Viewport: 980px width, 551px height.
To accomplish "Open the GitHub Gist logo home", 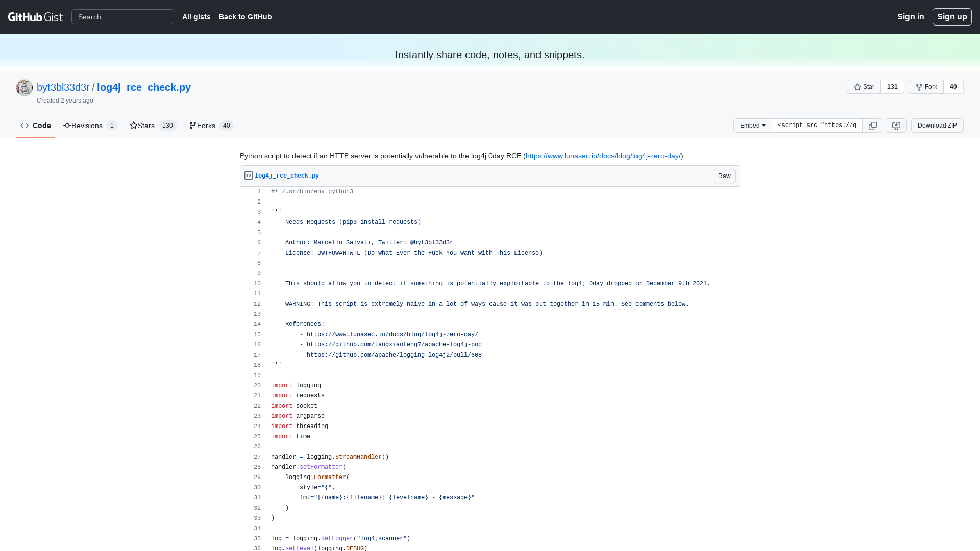I will (x=35, y=17).
